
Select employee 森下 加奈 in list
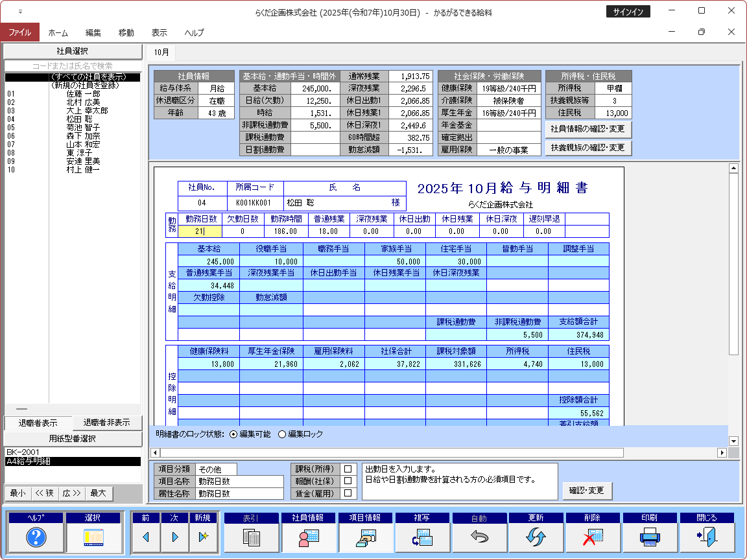[83, 136]
